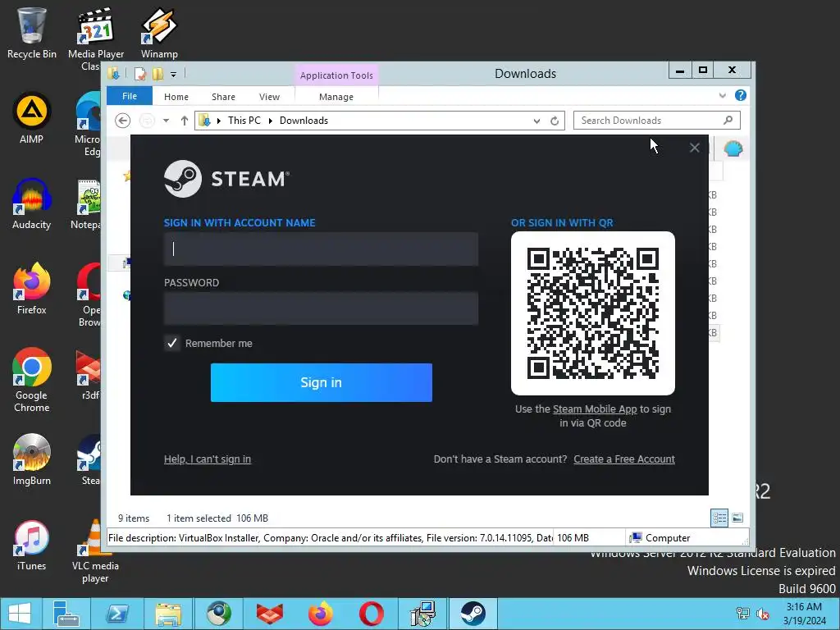Open the recent locations dropdown arrow
This screenshot has height=630, width=840.
click(166, 121)
